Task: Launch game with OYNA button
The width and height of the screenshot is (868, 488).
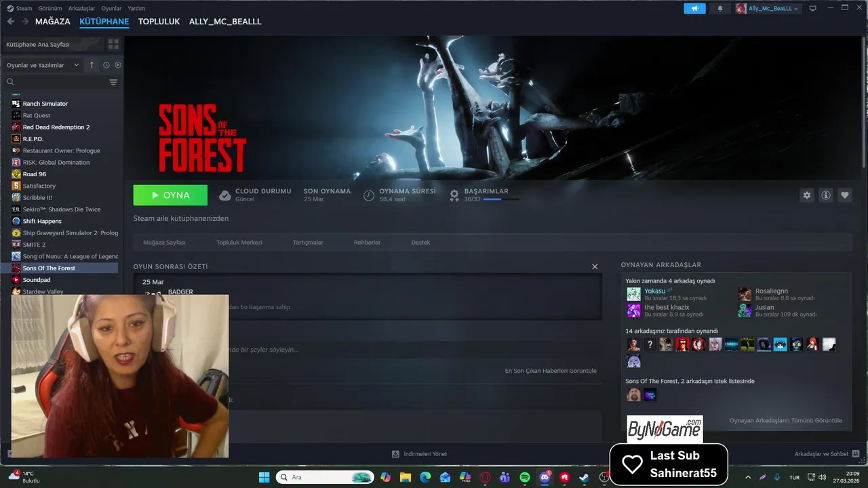Action: [170, 195]
